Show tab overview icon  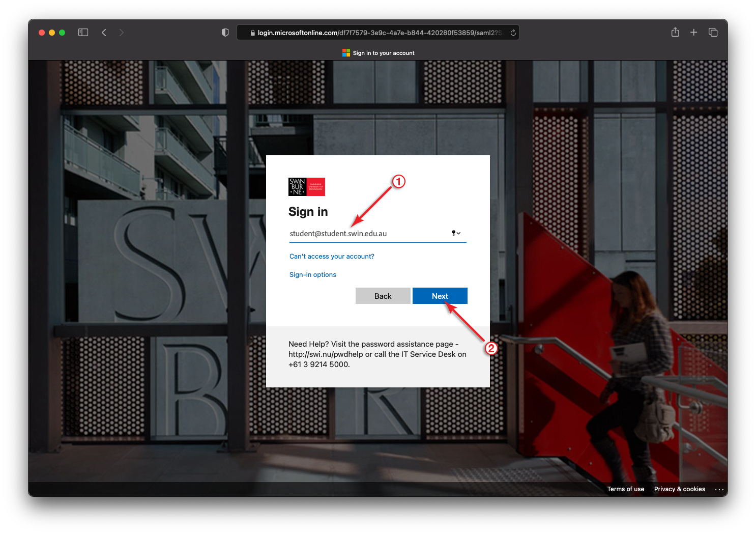click(713, 33)
